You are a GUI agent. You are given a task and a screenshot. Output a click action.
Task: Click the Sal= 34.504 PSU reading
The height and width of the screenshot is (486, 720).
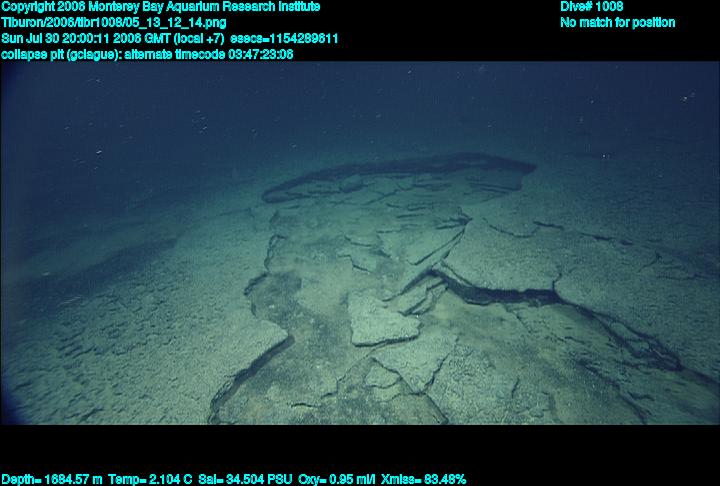(x=245, y=480)
